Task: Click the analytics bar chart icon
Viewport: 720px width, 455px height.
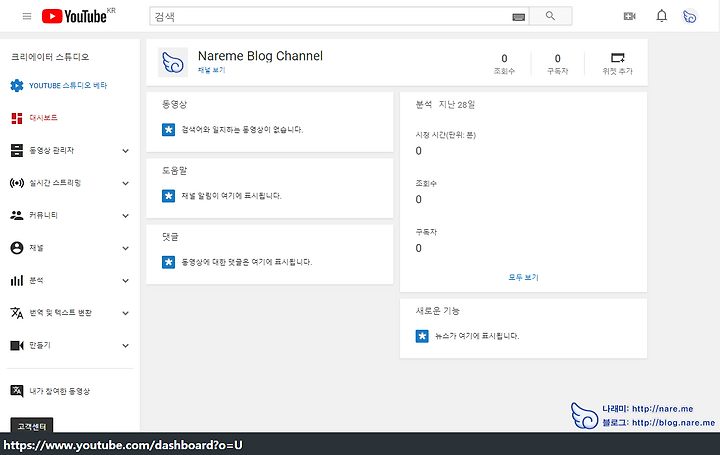Action: [x=17, y=281]
